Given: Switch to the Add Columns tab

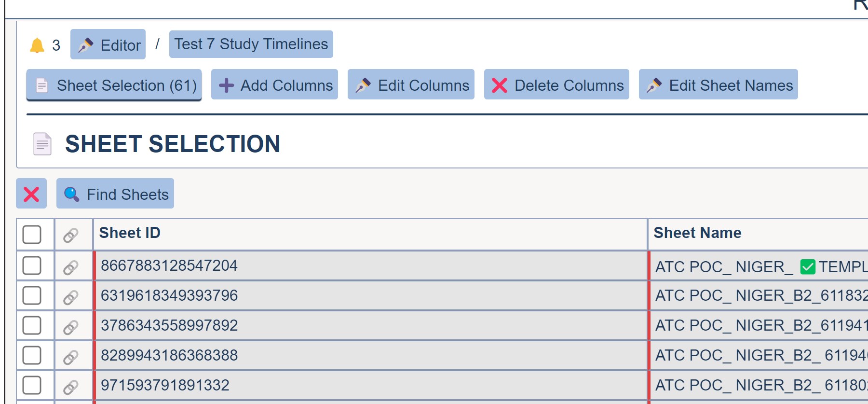Looking at the screenshot, I should [x=274, y=85].
